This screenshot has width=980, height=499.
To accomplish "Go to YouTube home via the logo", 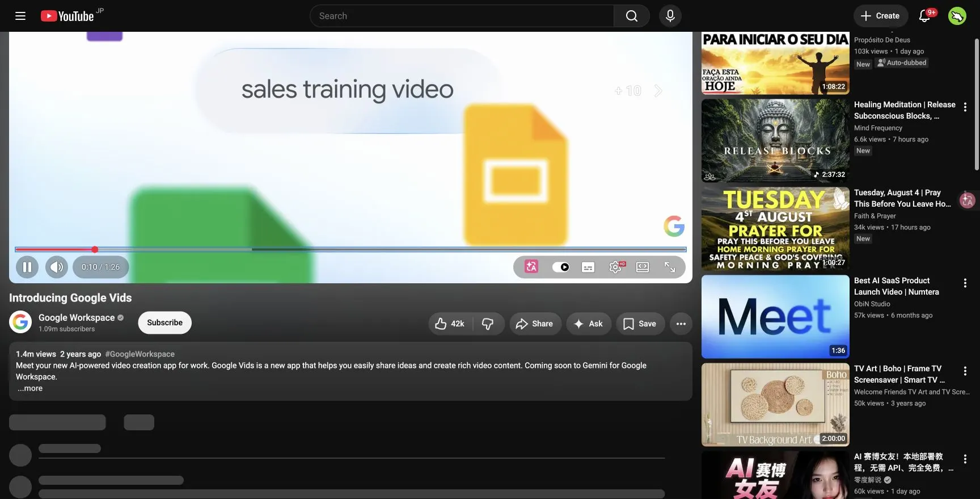I will [x=67, y=16].
